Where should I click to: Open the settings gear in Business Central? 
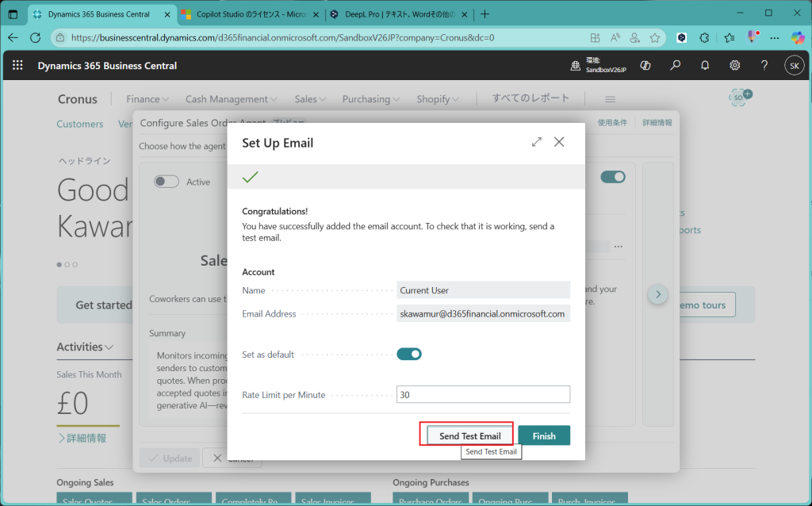(735, 66)
